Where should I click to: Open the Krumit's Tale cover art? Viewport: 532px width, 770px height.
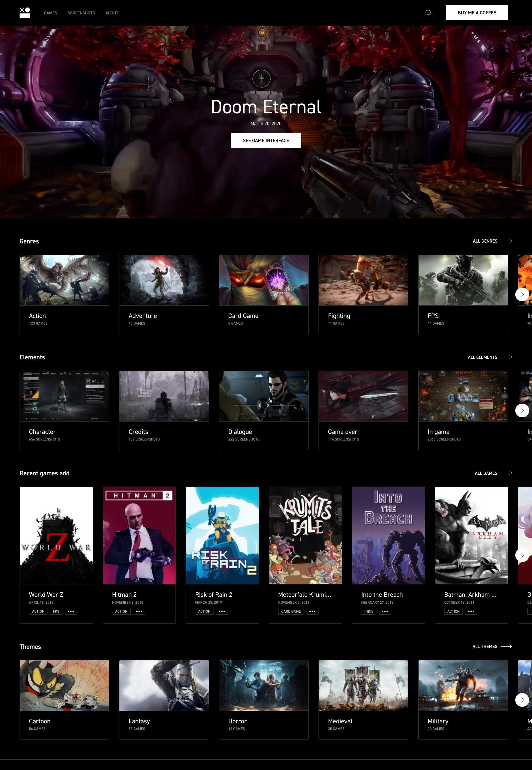point(305,535)
